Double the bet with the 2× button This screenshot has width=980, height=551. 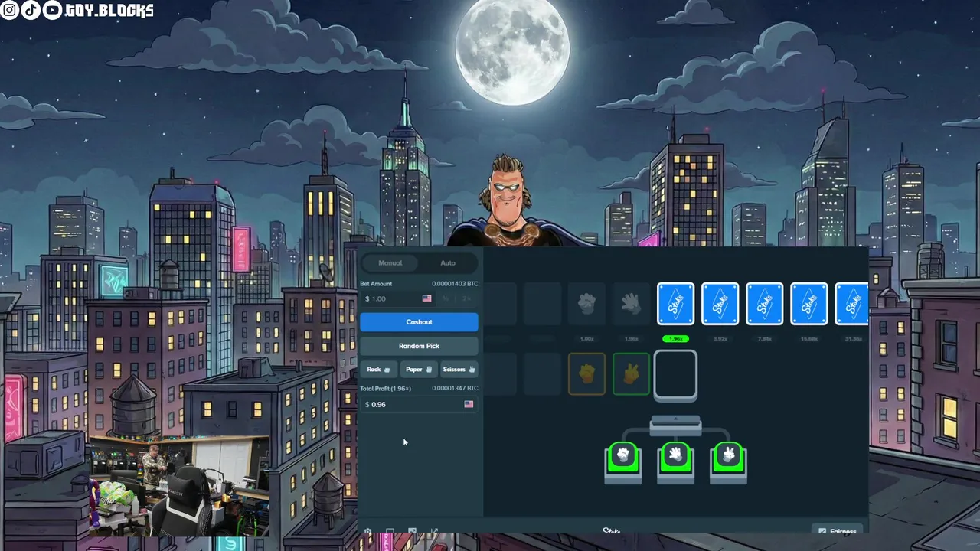tap(467, 298)
